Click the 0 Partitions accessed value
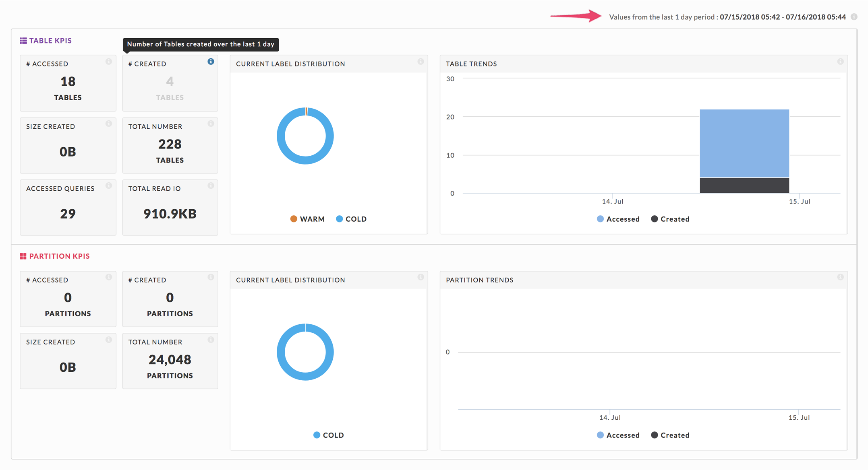This screenshot has width=868, height=470. point(68,297)
